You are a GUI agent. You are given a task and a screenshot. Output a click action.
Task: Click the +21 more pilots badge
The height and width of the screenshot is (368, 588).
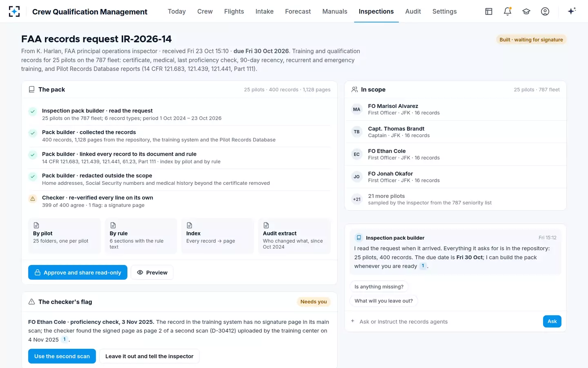coord(356,199)
